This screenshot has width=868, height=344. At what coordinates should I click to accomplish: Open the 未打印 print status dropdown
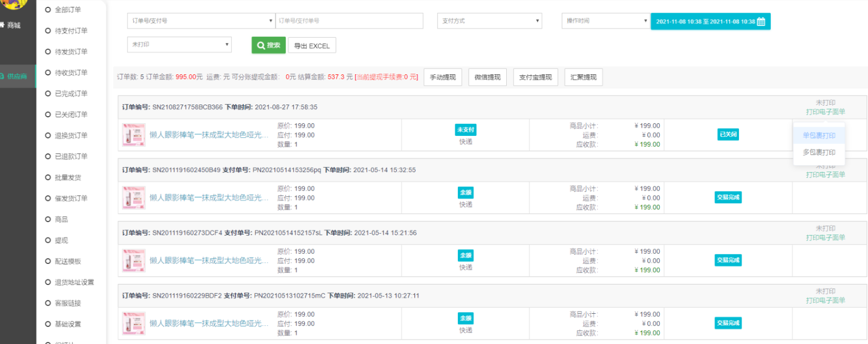(179, 45)
